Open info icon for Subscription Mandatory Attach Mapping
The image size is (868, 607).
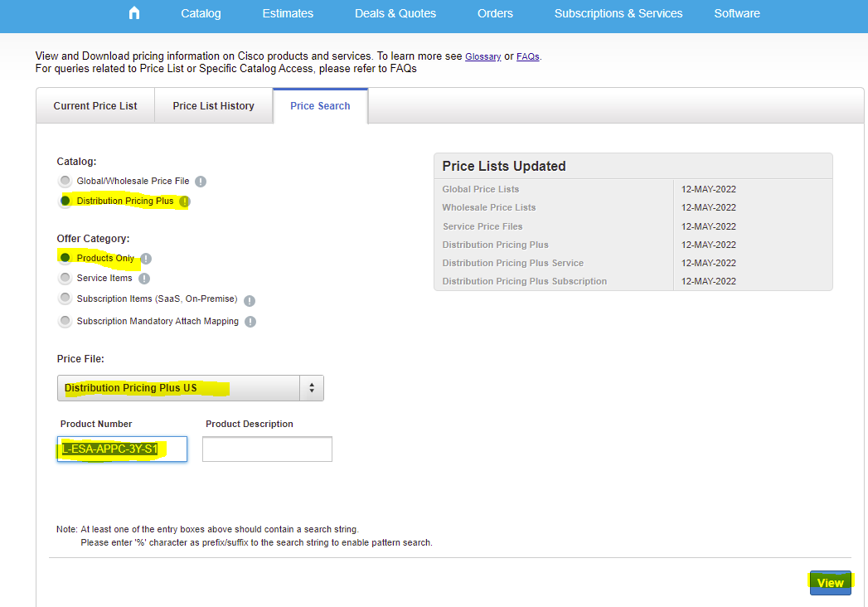click(250, 322)
